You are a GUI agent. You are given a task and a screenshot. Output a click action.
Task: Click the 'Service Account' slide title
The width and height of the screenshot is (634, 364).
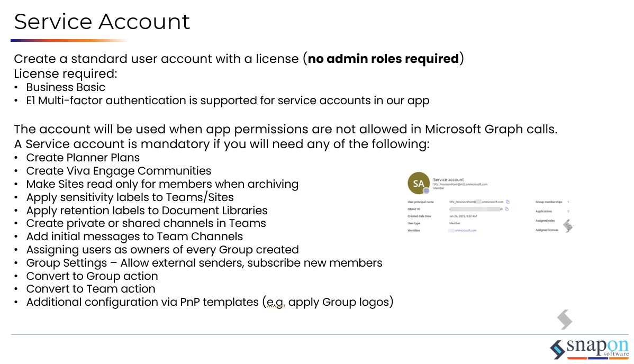pyautogui.click(x=102, y=22)
